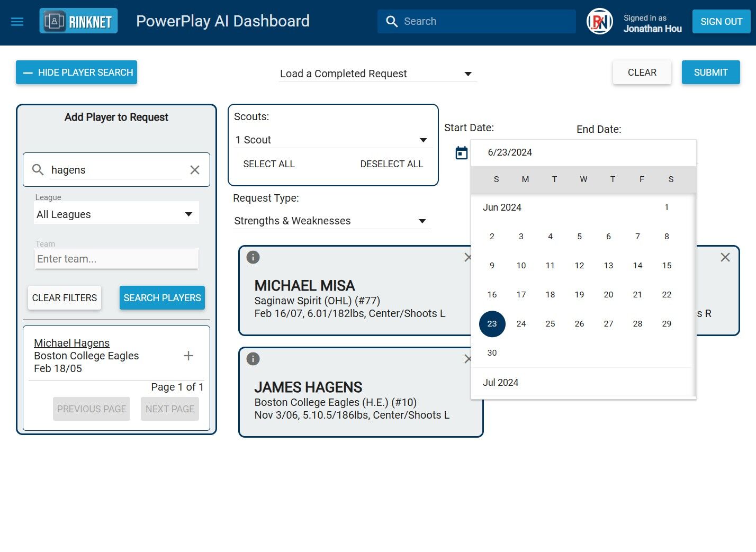
Task: Click the Jun 2024 month label
Action: [x=502, y=207]
